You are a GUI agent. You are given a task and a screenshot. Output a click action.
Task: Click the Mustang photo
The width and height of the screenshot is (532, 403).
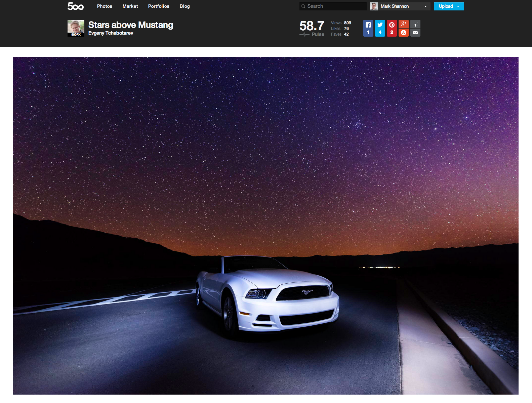[x=265, y=225]
